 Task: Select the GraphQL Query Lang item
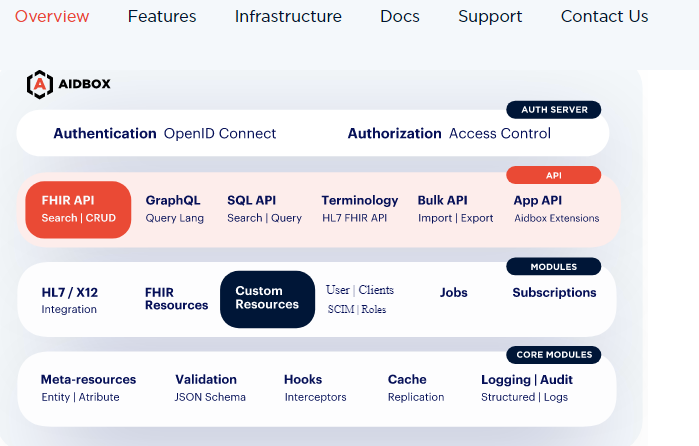point(175,209)
